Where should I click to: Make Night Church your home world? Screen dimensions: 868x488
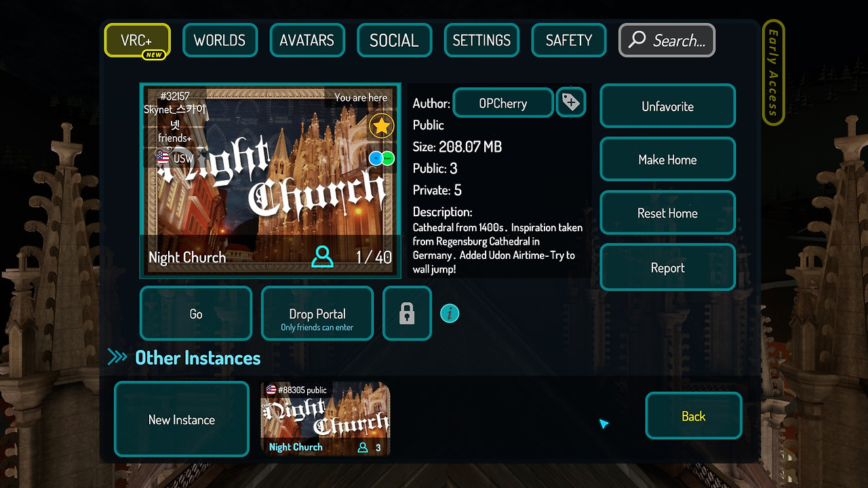[667, 159]
